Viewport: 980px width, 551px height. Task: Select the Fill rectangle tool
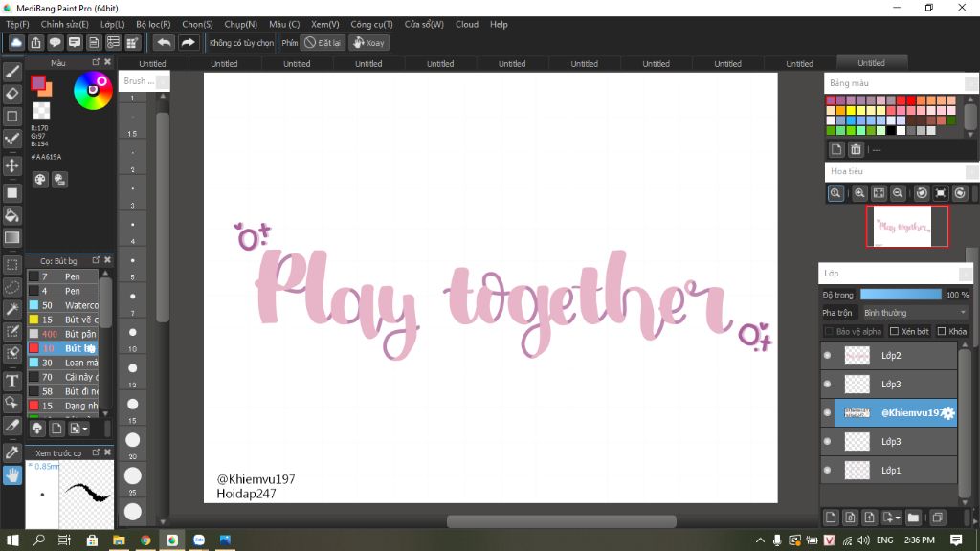coord(11,193)
